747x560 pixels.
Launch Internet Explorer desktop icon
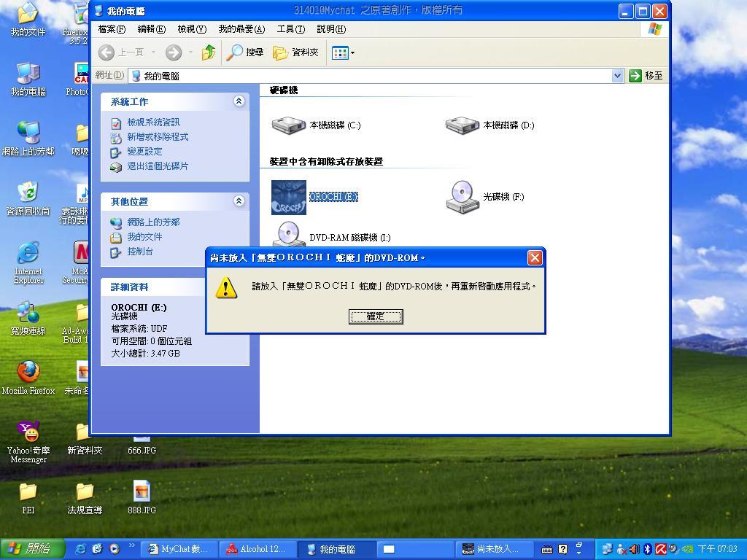point(28,262)
